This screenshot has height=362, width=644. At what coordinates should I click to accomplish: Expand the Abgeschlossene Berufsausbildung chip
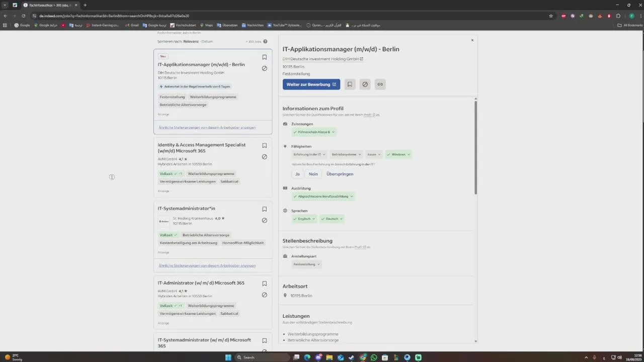tap(324, 197)
